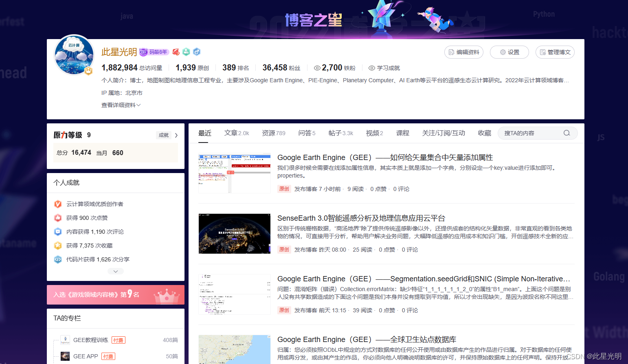Click the likes achievement medal icon
The width and height of the screenshot is (628, 364).
(57, 218)
